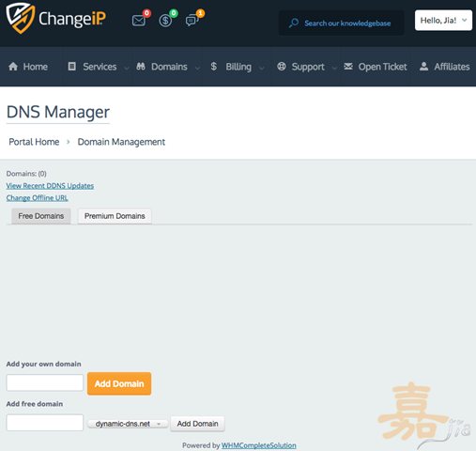Image resolution: width=476 pixels, height=451 pixels.
Task: Expand the Domains menu chevron
Action: tap(197, 68)
